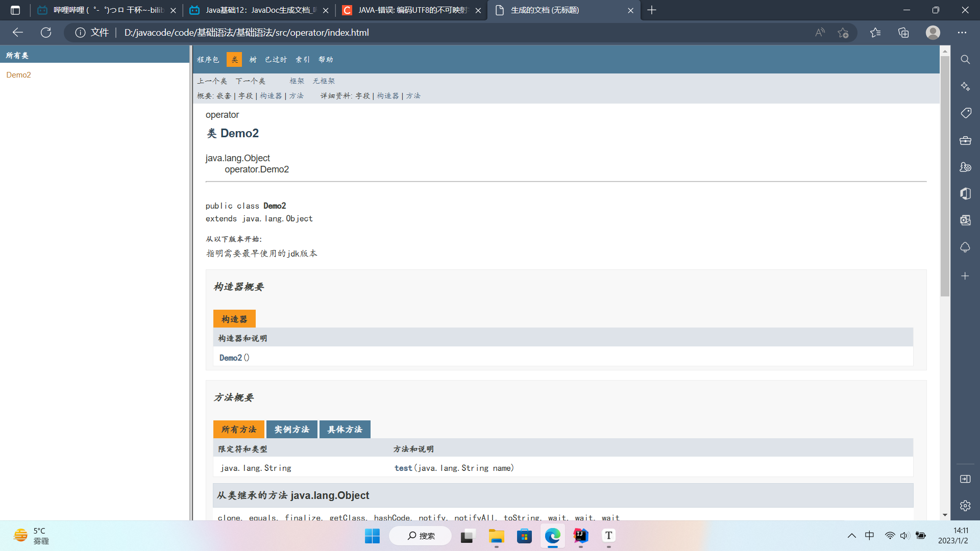Viewport: 980px width, 551px height.
Task: Show hidden system tray icons chevron
Action: pos(851,536)
